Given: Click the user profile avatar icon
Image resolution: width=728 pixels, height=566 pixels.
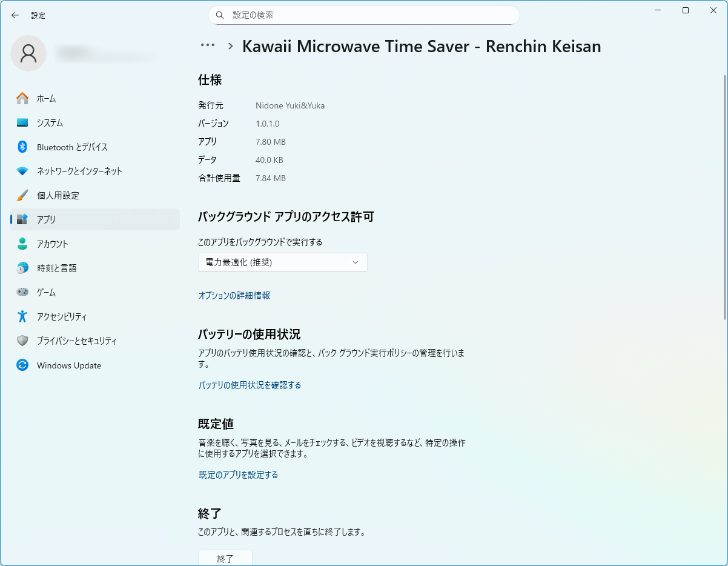Looking at the screenshot, I should click(x=28, y=53).
